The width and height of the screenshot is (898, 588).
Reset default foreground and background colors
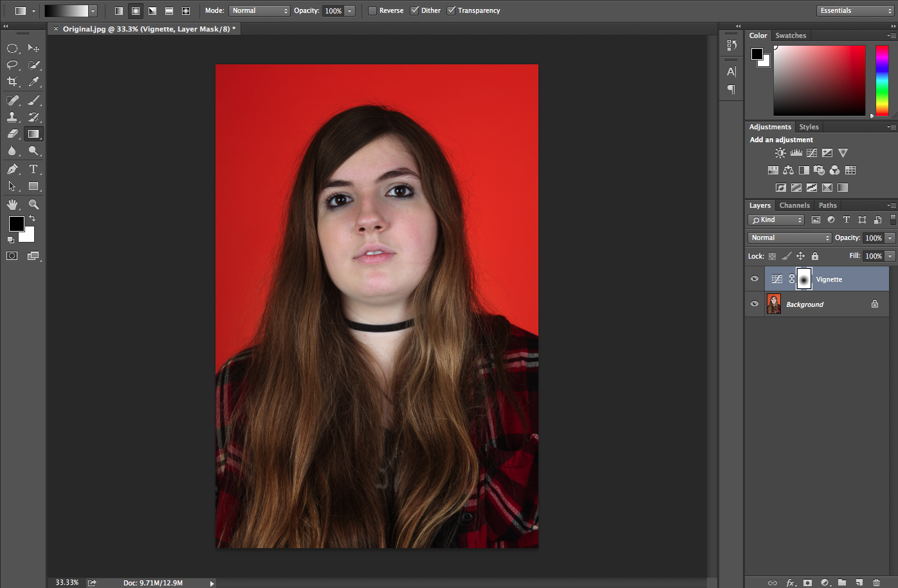11,240
